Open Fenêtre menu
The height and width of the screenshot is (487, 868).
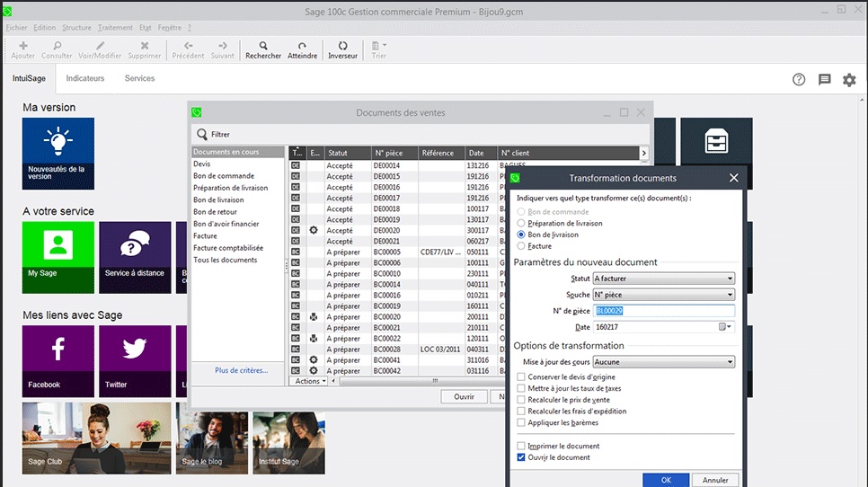click(170, 28)
